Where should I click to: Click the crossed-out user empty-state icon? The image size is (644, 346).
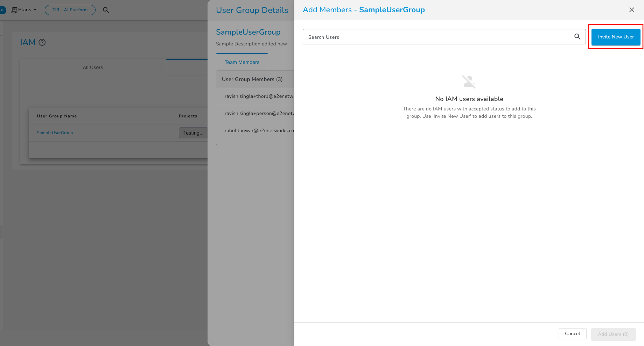[469, 82]
